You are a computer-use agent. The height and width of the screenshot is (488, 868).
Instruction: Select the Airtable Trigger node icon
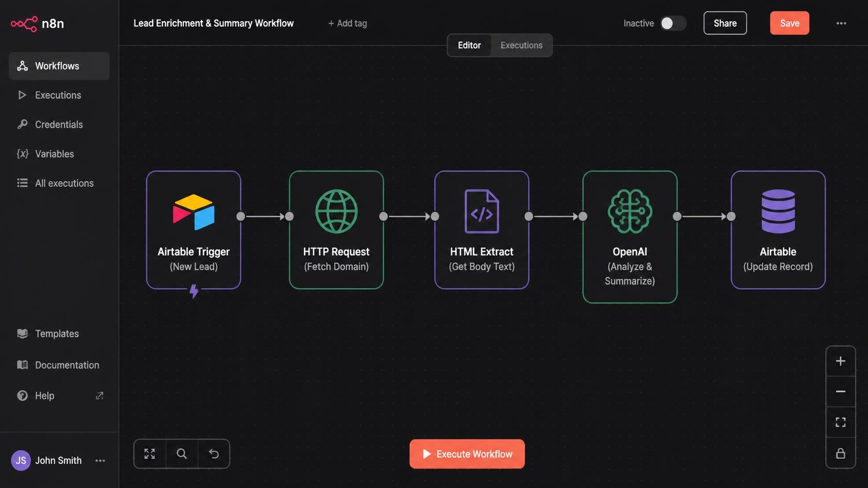pos(194,212)
